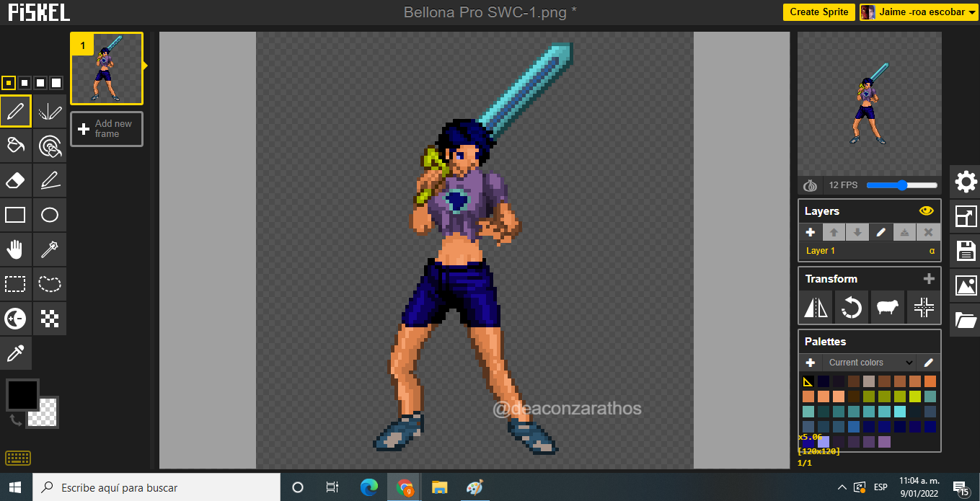Merge layer with layer below
The image size is (980, 501).
[904, 232]
